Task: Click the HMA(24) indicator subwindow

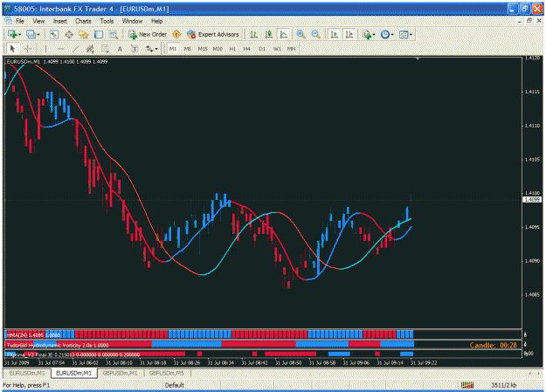Action: pos(263,334)
